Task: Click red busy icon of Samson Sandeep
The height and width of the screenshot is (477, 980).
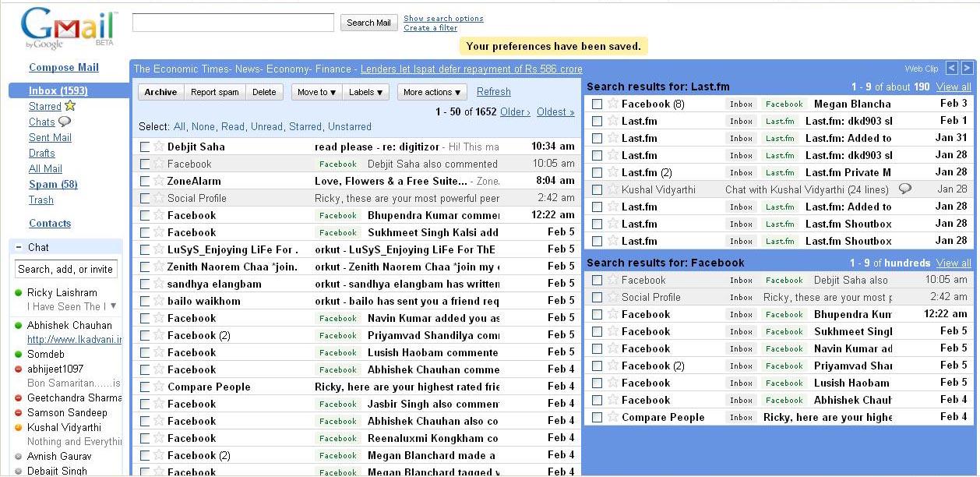Action: click(19, 413)
